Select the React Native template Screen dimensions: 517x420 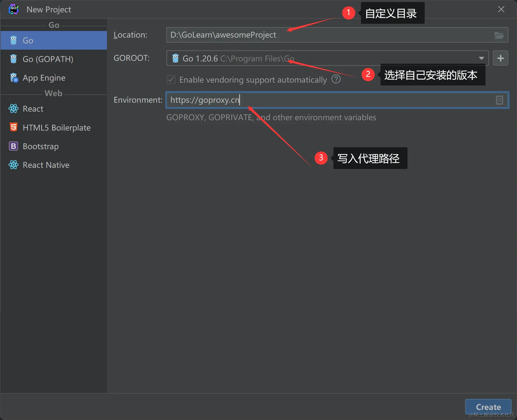click(x=54, y=165)
